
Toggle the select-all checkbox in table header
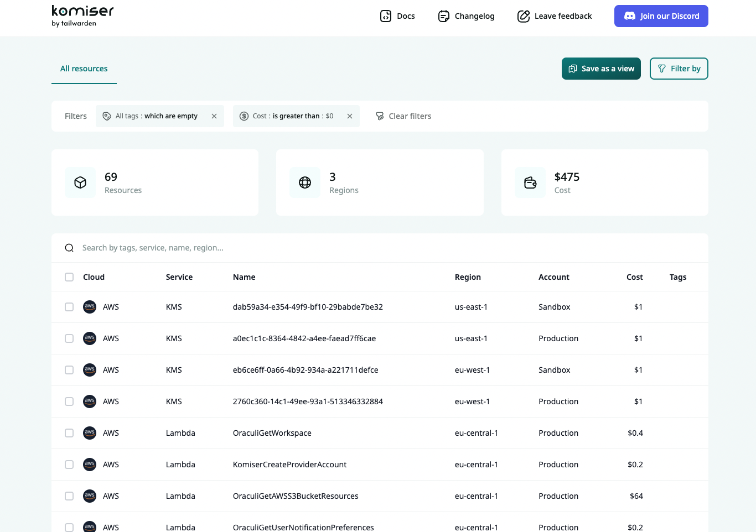pyautogui.click(x=69, y=277)
